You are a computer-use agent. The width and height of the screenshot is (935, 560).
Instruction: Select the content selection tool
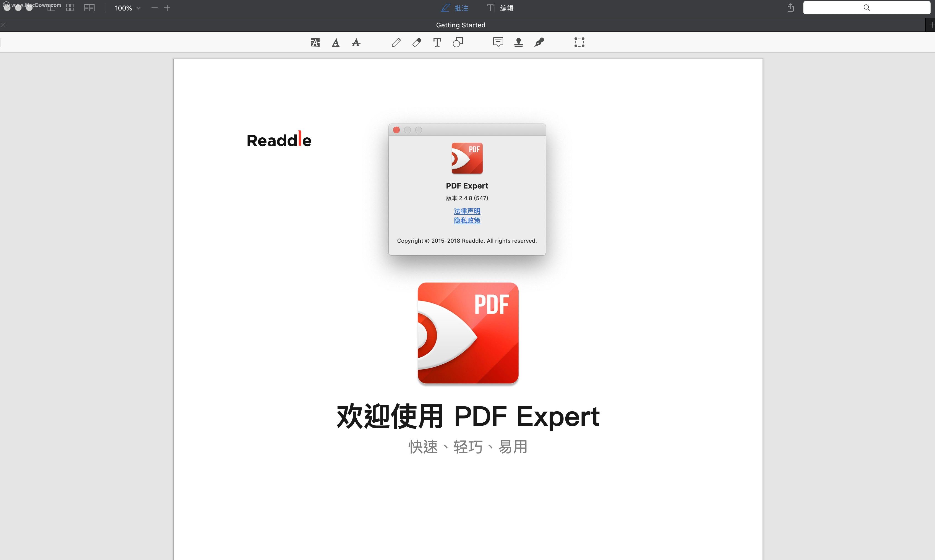click(579, 42)
